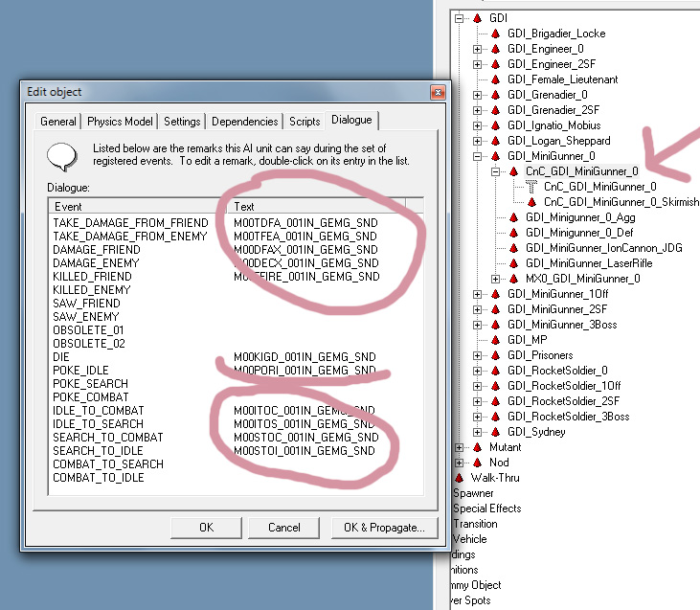The height and width of the screenshot is (610, 700).
Task: Open the Dependencies tab
Action: tap(244, 122)
